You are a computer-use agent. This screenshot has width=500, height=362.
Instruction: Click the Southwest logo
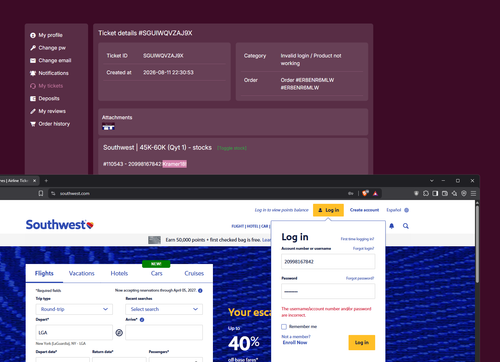pos(60,225)
